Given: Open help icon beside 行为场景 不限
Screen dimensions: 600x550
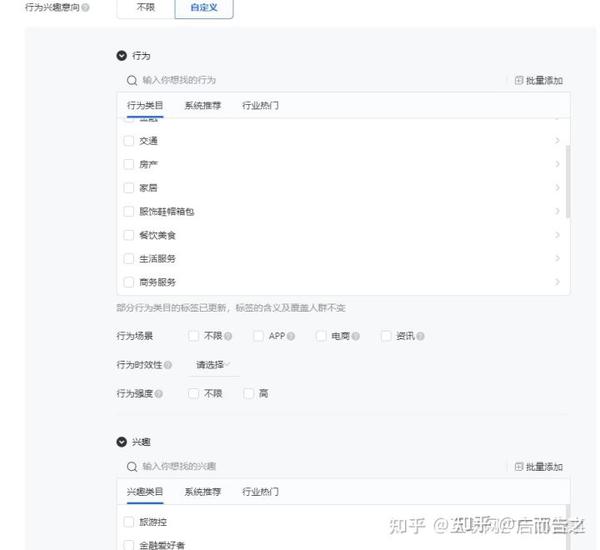Looking at the screenshot, I should point(228,336).
